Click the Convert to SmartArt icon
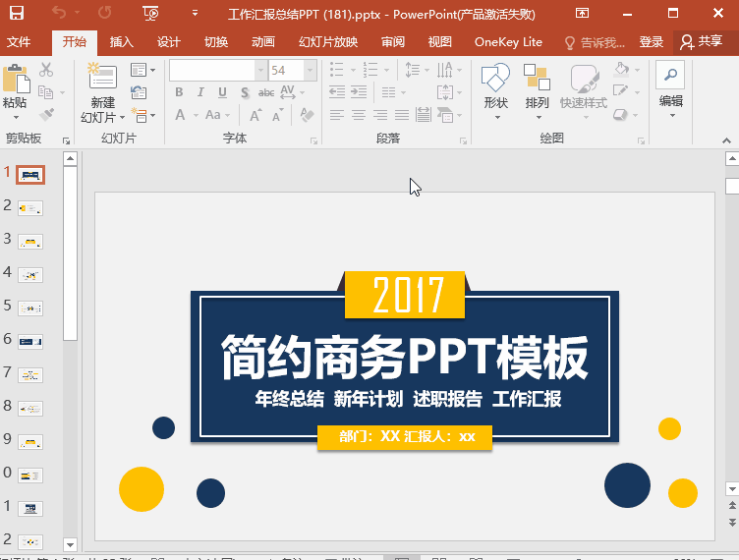 [445, 114]
